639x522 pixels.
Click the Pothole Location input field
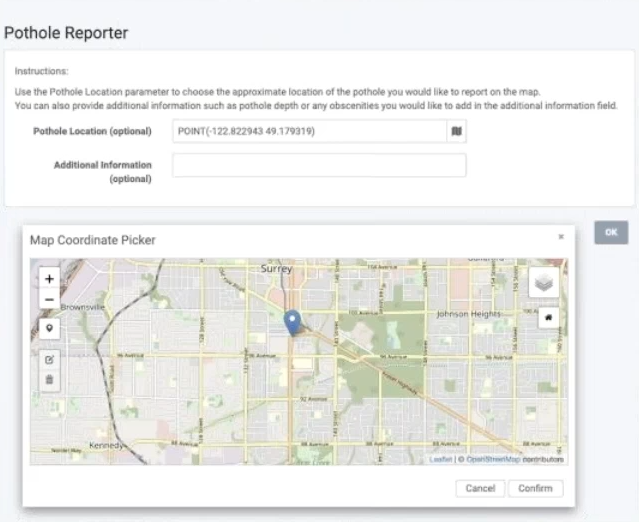click(x=308, y=131)
